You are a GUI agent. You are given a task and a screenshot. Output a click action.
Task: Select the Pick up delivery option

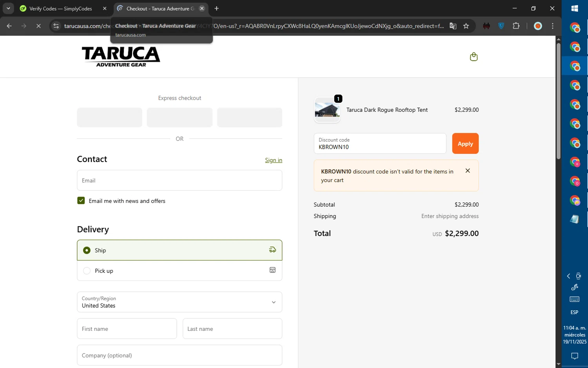(180, 271)
